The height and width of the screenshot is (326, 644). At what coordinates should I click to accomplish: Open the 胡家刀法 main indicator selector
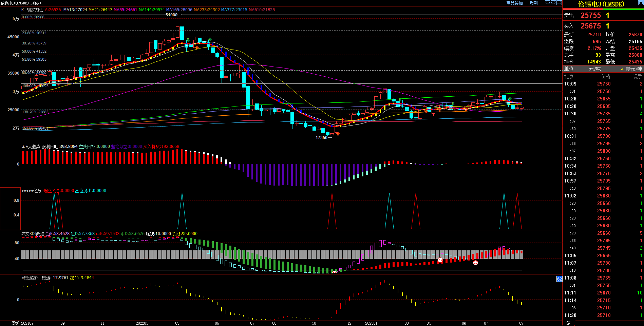(35, 10)
